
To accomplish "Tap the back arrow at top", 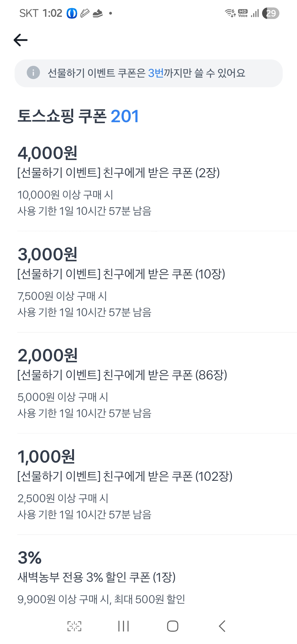I will [x=21, y=40].
